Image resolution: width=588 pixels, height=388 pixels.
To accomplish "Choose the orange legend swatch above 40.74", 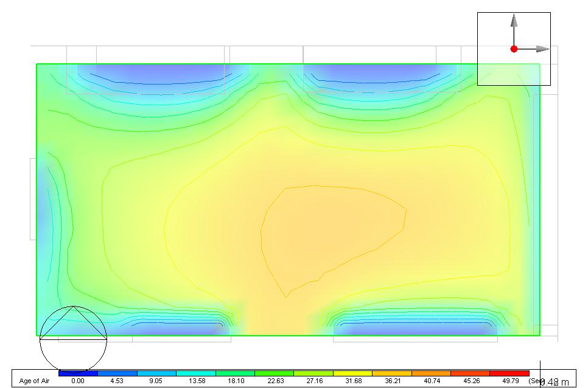I will 431,373.
